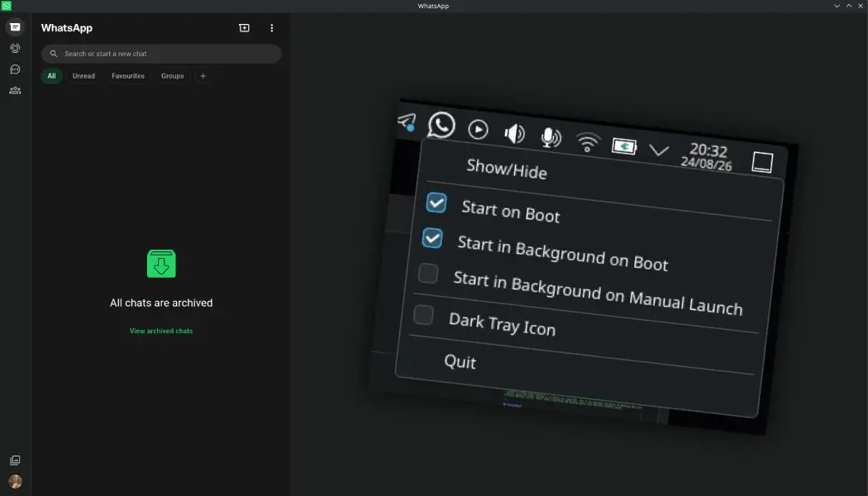
Task: Open the Communities sidebar icon
Action: coord(15,90)
